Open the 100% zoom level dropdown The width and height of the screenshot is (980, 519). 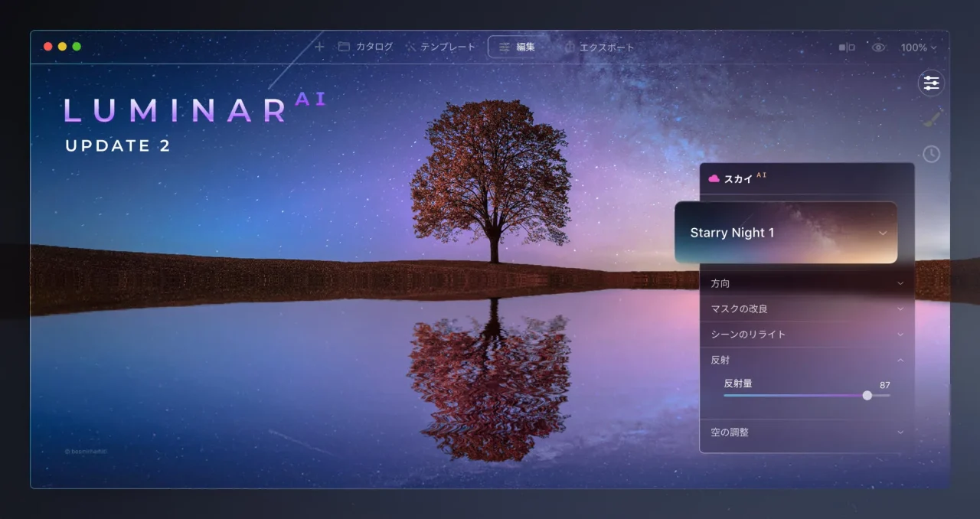(x=918, y=47)
